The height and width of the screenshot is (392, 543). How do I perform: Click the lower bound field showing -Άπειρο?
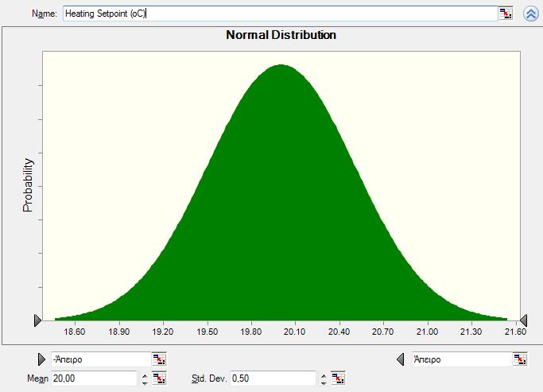[x=101, y=359]
